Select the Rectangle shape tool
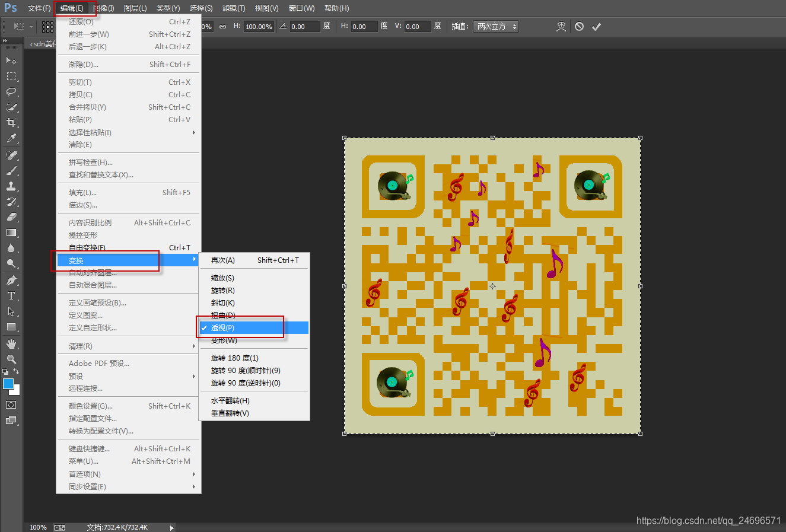The image size is (786, 532). (11, 327)
